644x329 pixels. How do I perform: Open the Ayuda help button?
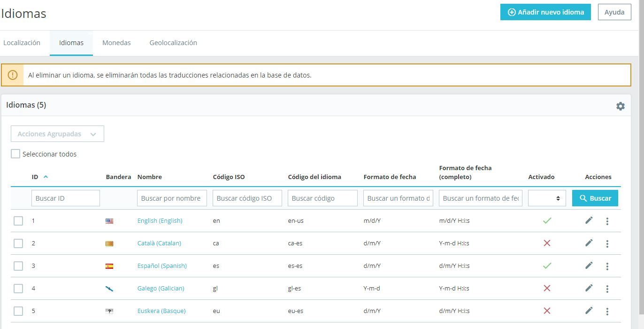(x=614, y=12)
